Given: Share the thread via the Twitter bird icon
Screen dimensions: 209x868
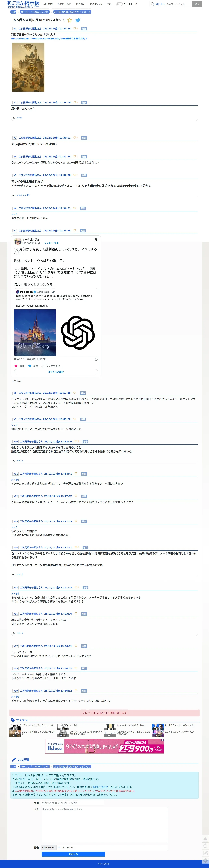Looking at the screenshot, I should pos(78,20).
